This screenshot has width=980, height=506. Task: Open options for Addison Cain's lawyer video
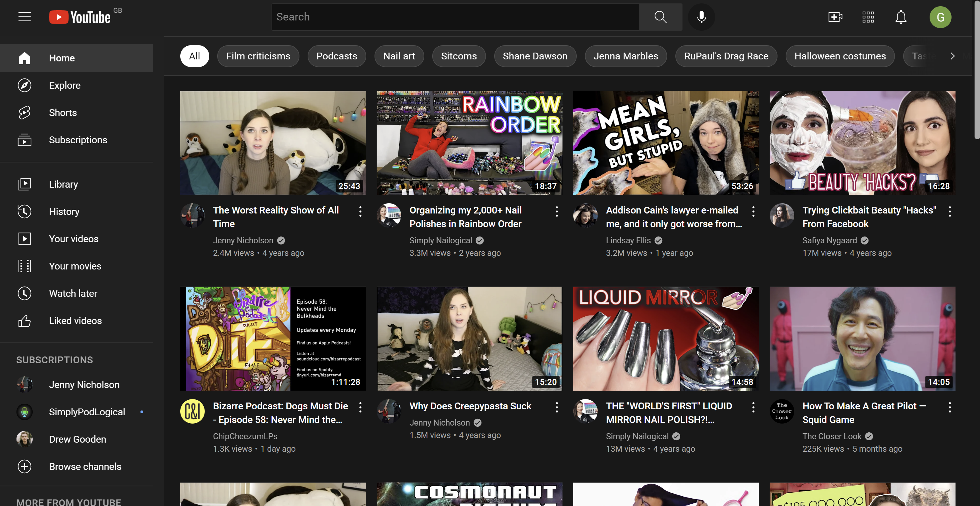[x=753, y=211]
